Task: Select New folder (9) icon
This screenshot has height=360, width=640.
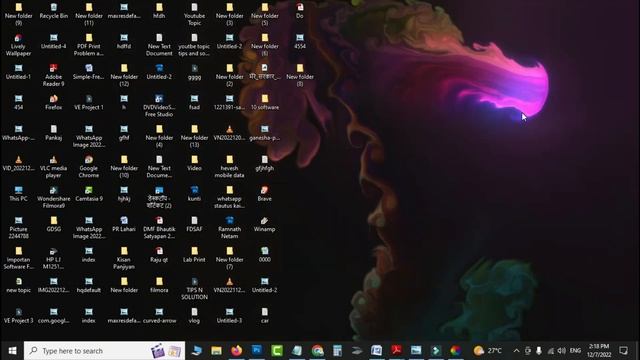Action: (x=18, y=15)
